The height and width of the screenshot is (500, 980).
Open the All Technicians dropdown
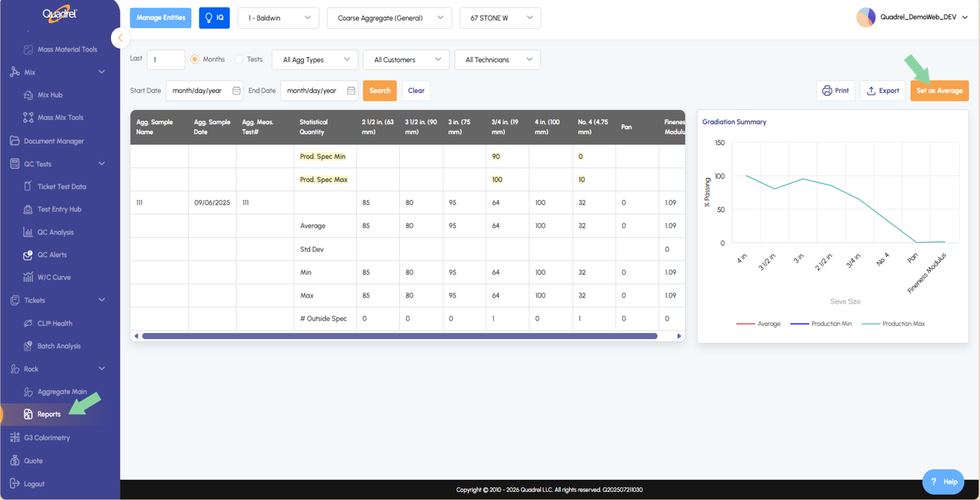497,60
